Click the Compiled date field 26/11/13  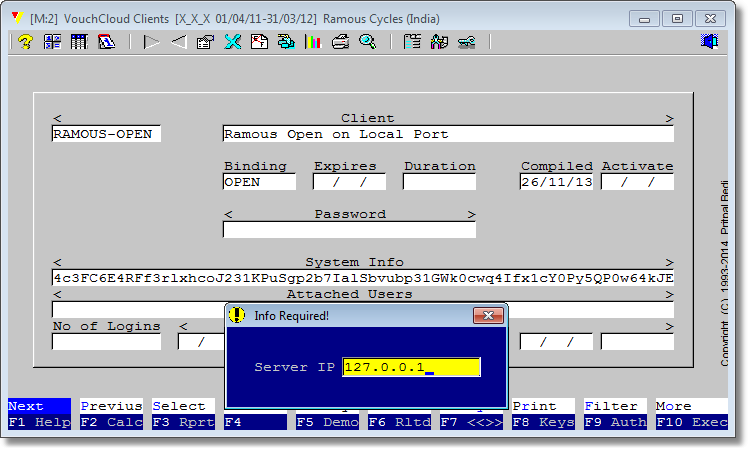(556, 182)
